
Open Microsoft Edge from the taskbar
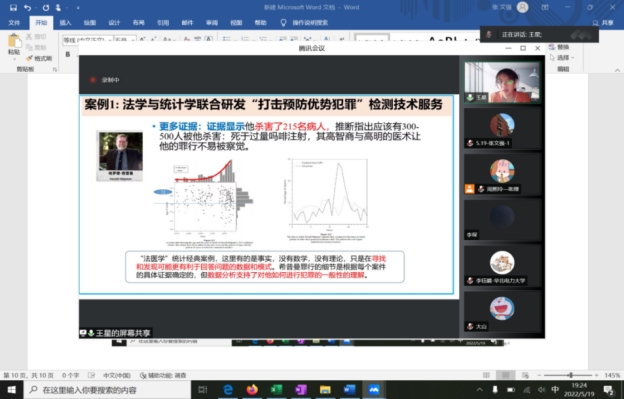(228, 389)
